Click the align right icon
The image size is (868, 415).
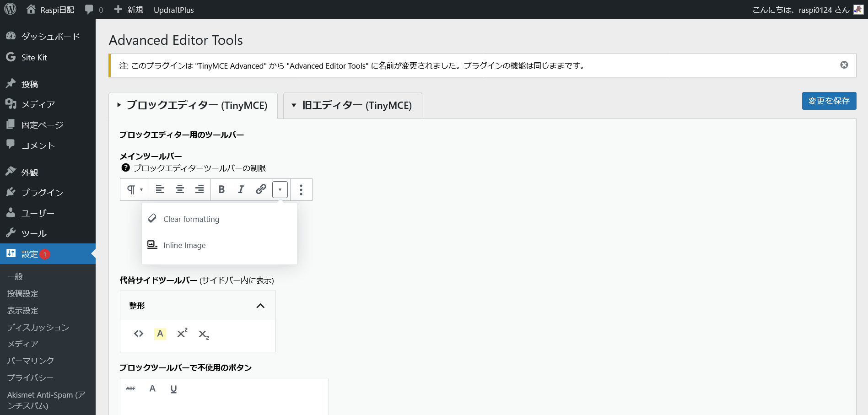click(x=199, y=189)
